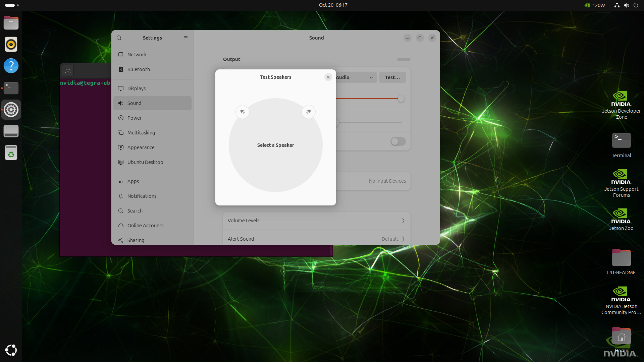This screenshot has width=644, height=362.
Task: Open Help from the dock
Action: point(11,66)
